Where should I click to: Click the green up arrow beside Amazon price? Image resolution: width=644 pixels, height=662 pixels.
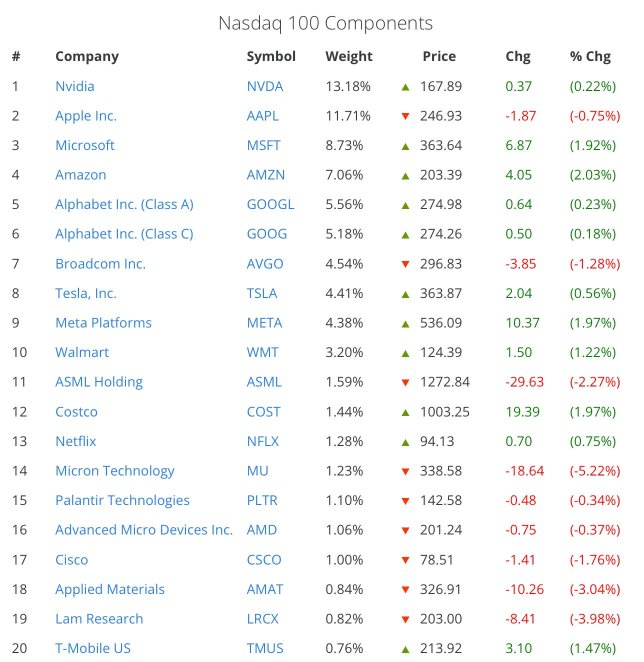[x=405, y=175]
